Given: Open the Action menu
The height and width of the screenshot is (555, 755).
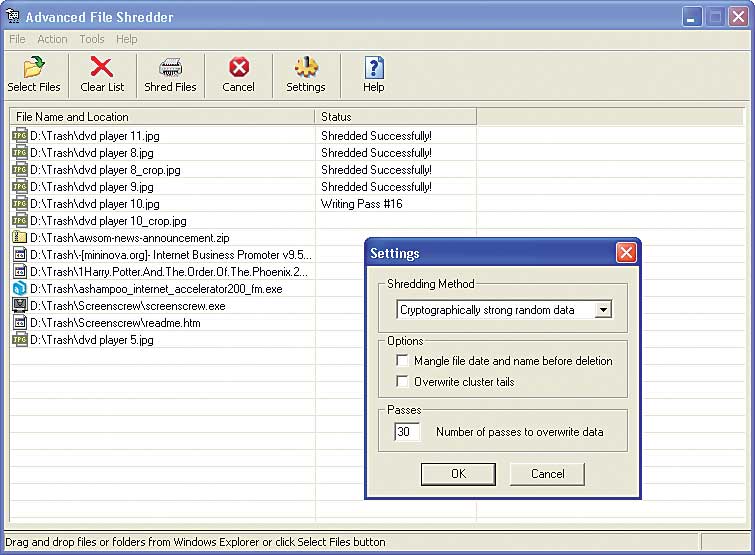Looking at the screenshot, I should (x=52, y=39).
